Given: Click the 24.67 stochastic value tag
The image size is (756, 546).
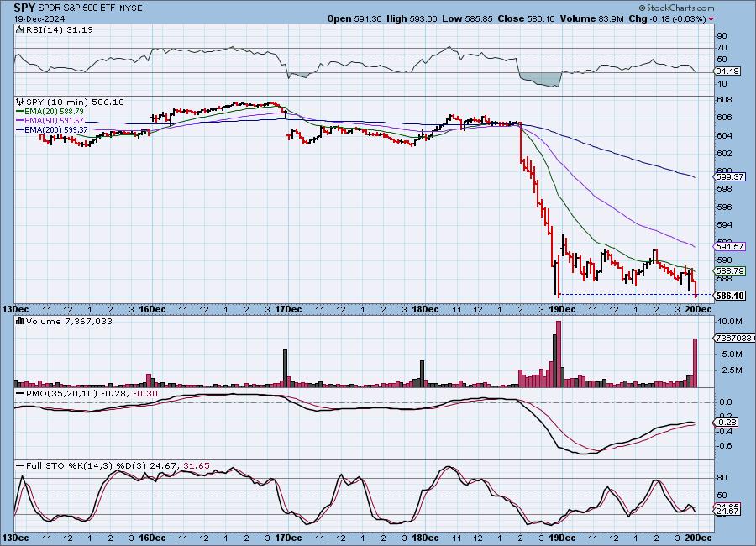Looking at the screenshot, I should [727, 511].
